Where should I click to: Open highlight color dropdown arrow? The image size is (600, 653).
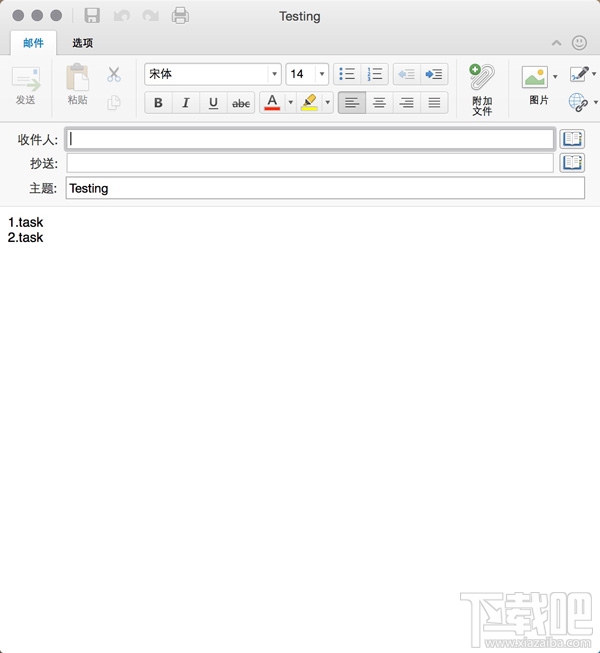click(x=328, y=102)
